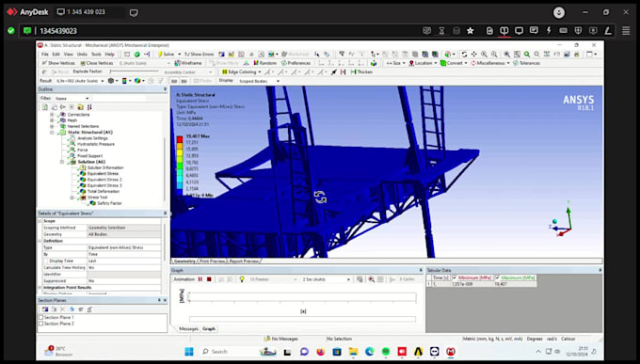640x364 pixels.
Task: Toggle Show Vertices option
Action: pos(58,63)
